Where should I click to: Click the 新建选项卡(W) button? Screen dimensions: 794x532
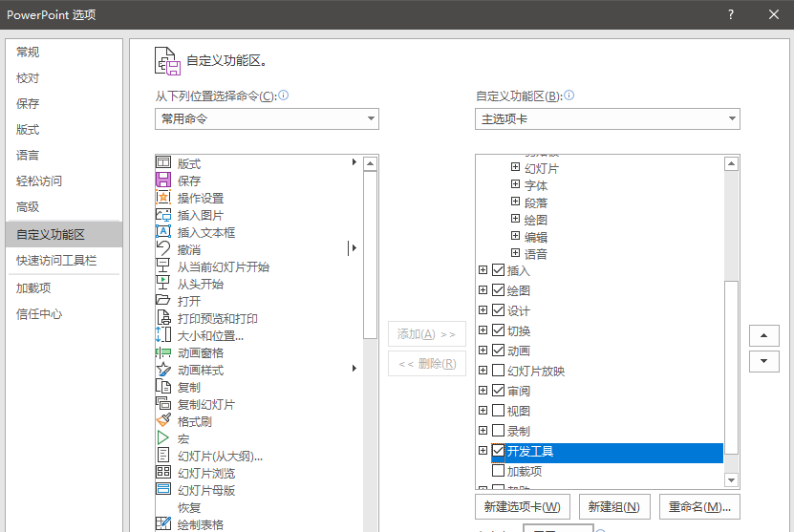point(522,507)
